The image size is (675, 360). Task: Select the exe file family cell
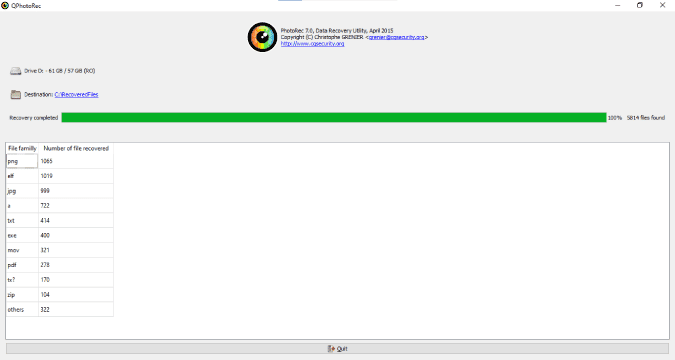pos(22,235)
